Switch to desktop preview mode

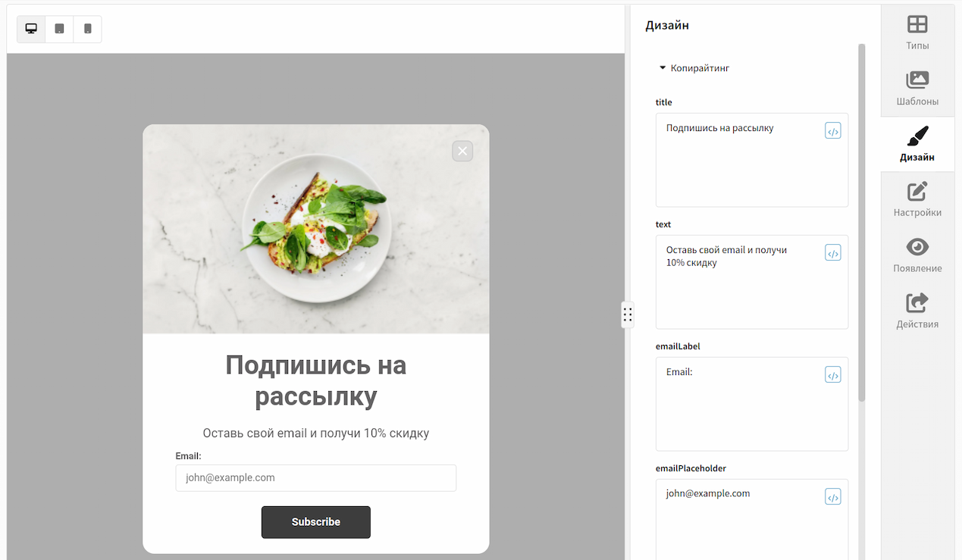coord(31,29)
